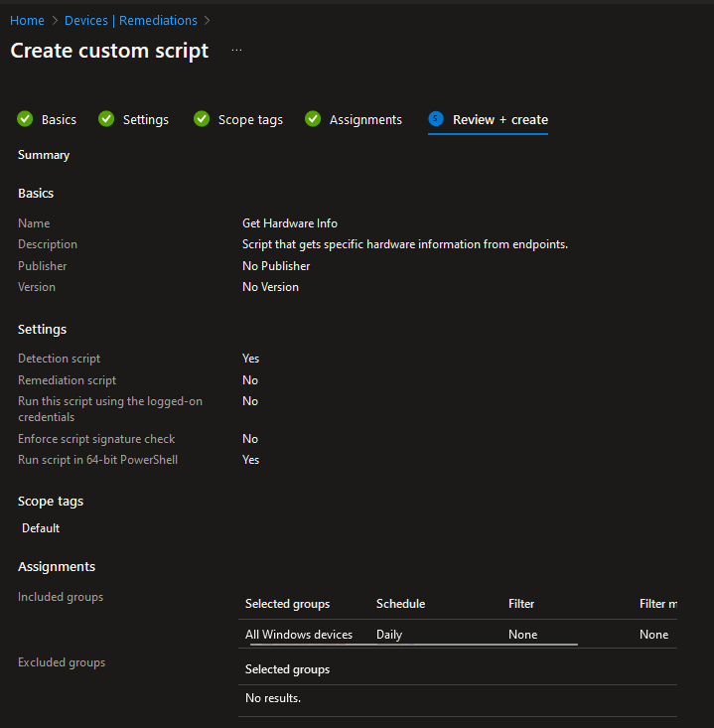Click the cut-off 'Filter m' column header
The width and height of the screenshot is (714, 728).
tap(657, 604)
